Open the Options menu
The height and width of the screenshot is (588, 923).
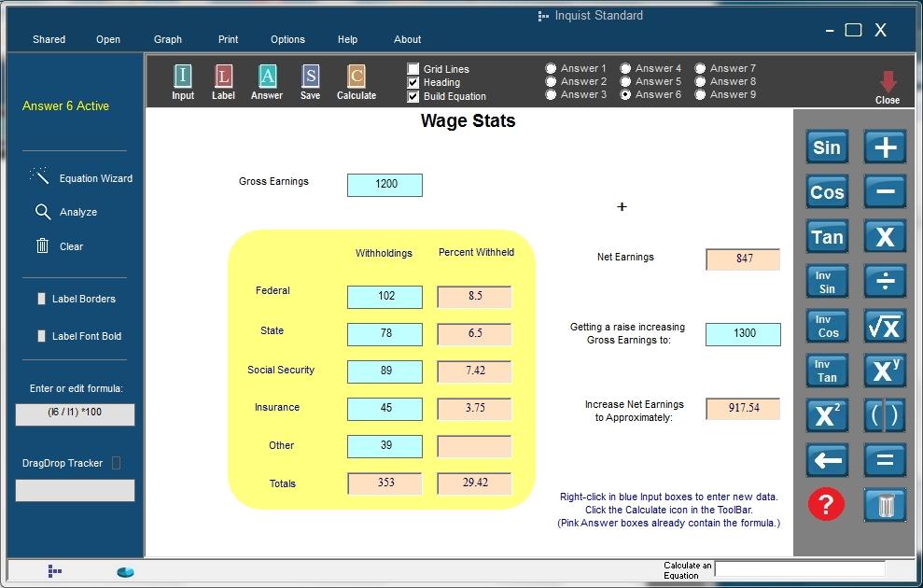click(x=287, y=39)
